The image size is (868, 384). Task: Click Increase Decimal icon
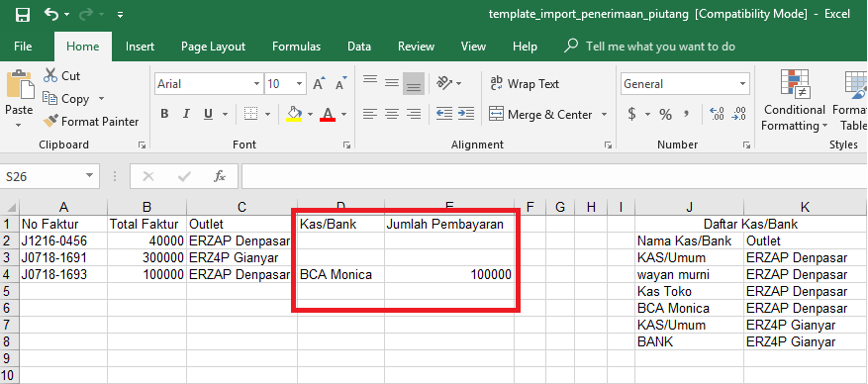click(717, 114)
